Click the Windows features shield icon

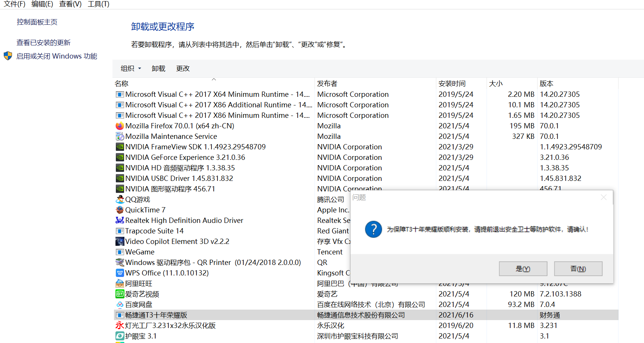click(x=8, y=56)
